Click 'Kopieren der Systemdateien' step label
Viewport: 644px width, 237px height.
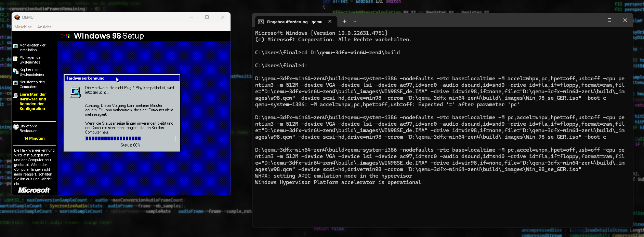pos(32,72)
